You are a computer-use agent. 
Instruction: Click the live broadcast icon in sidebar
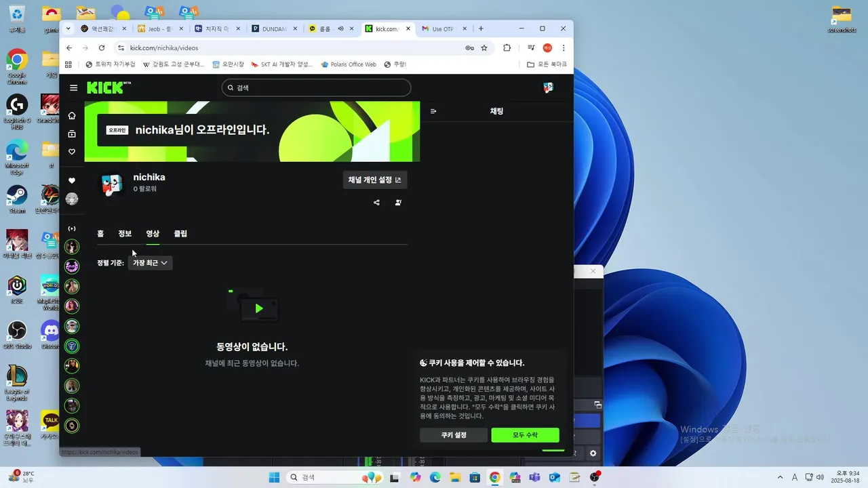pos(72,228)
